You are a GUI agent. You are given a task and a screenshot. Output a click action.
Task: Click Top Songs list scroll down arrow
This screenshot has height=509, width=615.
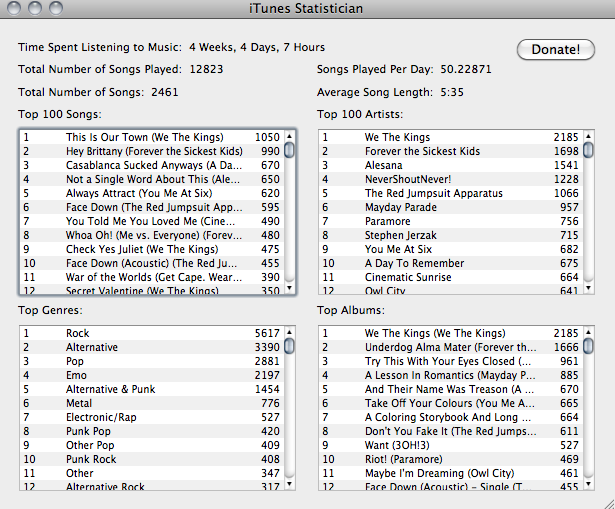pyautogui.click(x=289, y=288)
